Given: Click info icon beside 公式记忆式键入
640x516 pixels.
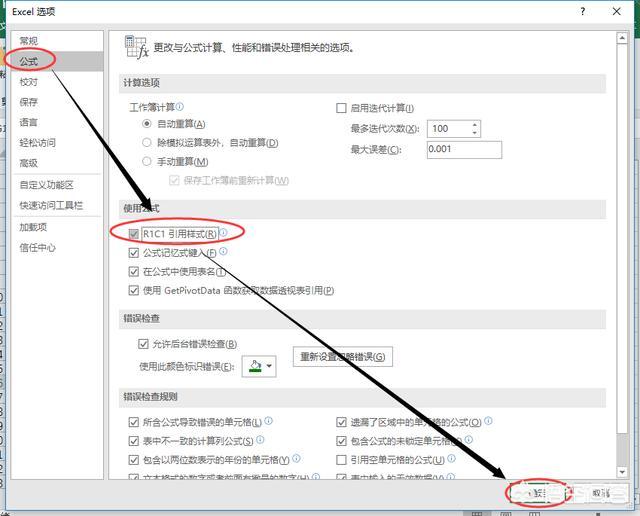Looking at the screenshot, I should [223, 251].
